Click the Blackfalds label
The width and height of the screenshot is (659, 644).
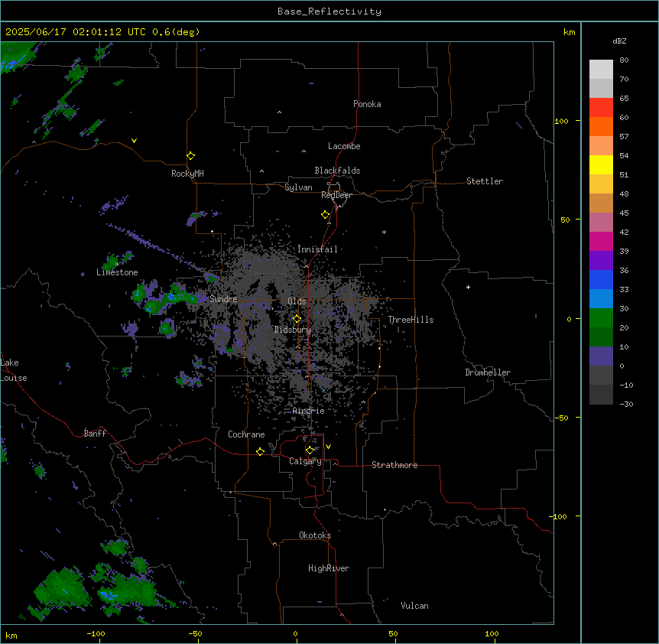tap(337, 171)
